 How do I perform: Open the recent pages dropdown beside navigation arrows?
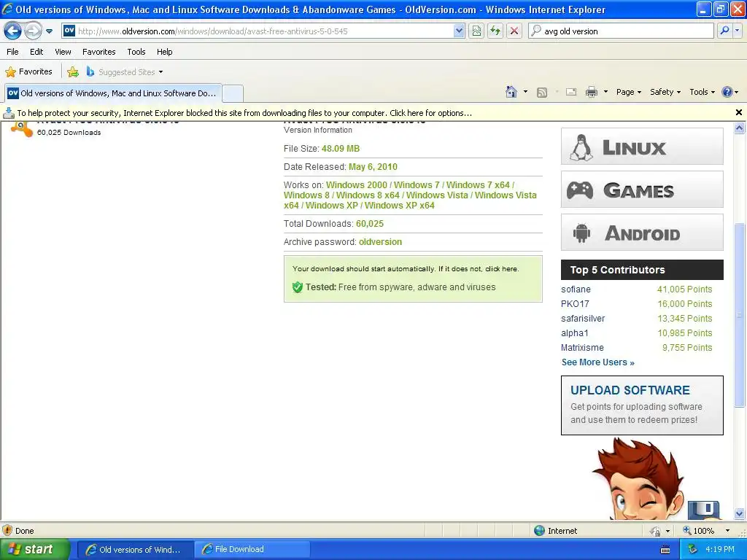coord(49,31)
